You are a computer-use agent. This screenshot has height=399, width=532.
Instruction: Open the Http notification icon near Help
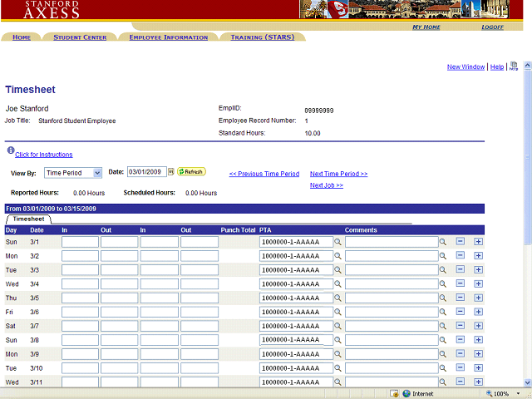[x=514, y=66]
